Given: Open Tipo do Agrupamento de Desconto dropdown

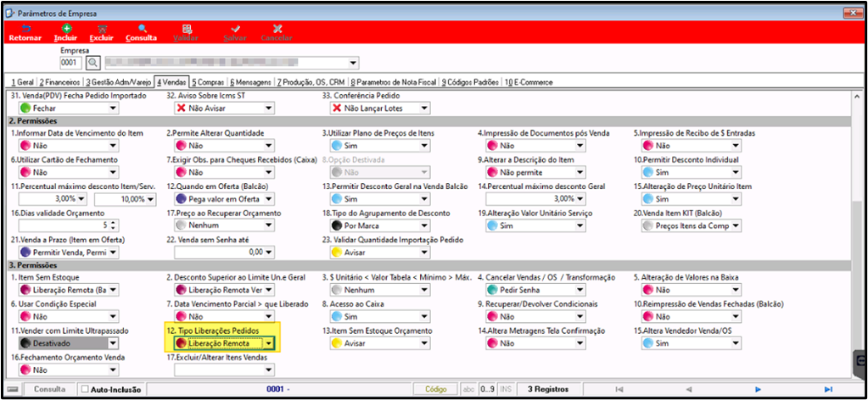Looking at the screenshot, I should [x=424, y=225].
